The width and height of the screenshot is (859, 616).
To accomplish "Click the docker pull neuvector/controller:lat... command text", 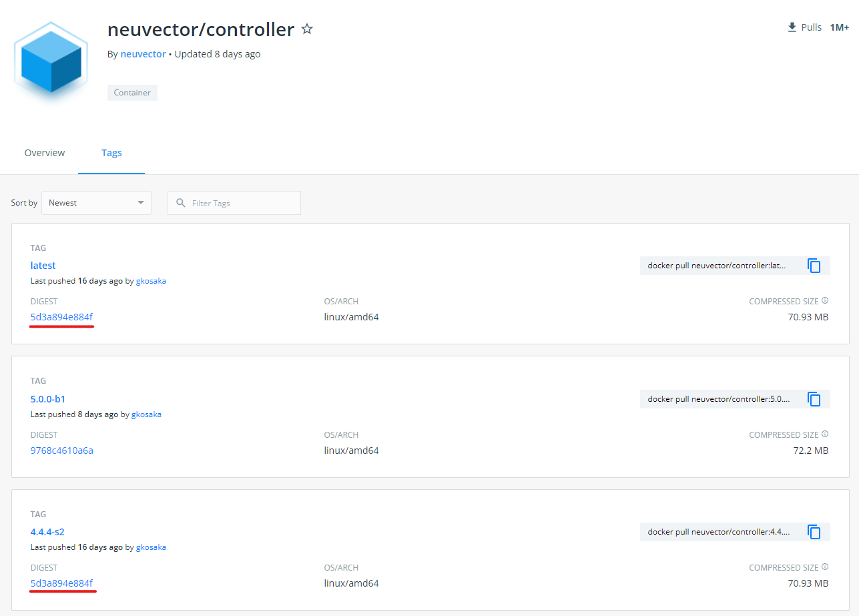I will (x=717, y=266).
